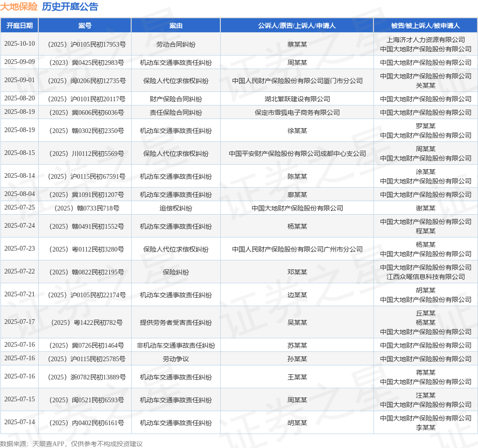Click plaintiff 徐某某

tap(297, 131)
